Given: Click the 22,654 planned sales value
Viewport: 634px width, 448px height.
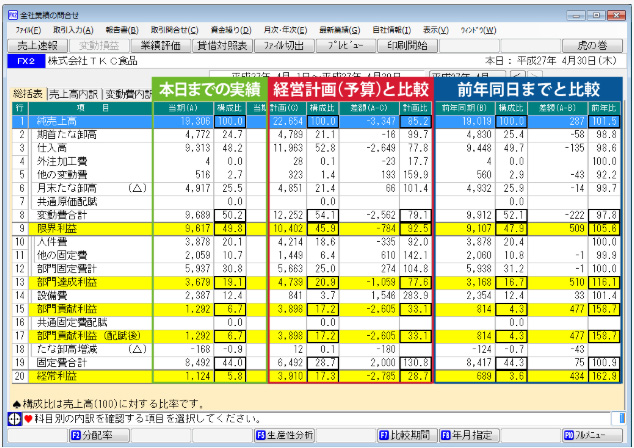Looking at the screenshot, I should click(x=288, y=121).
